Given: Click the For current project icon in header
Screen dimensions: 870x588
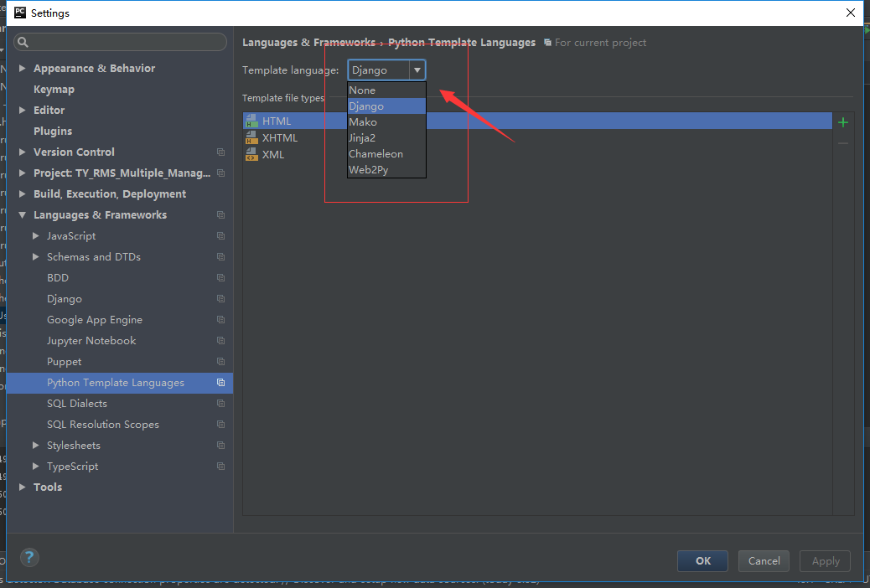Looking at the screenshot, I should [x=547, y=43].
